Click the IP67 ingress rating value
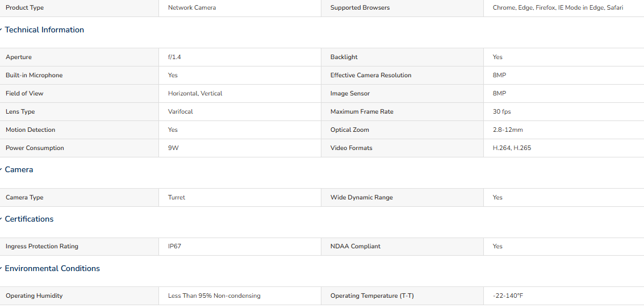 pyautogui.click(x=174, y=246)
